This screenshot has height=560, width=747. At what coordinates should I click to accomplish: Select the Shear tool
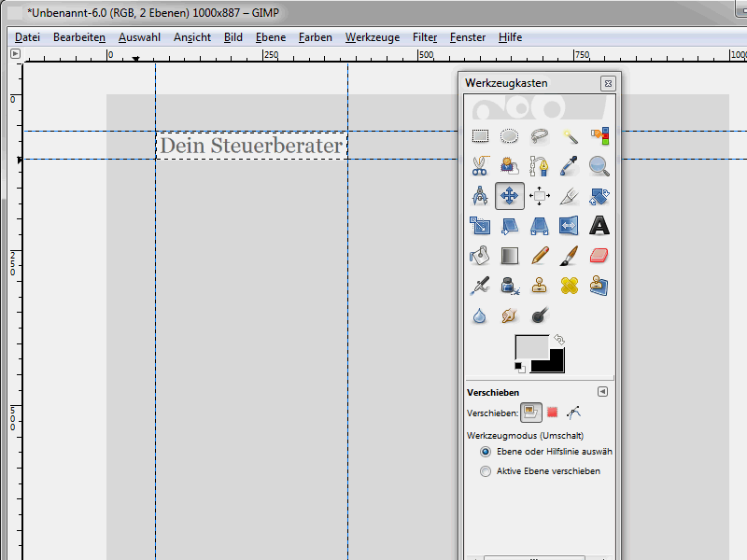pos(509,226)
